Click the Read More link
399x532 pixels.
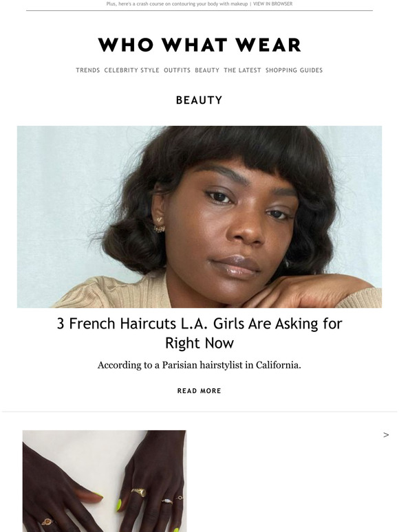coord(199,391)
